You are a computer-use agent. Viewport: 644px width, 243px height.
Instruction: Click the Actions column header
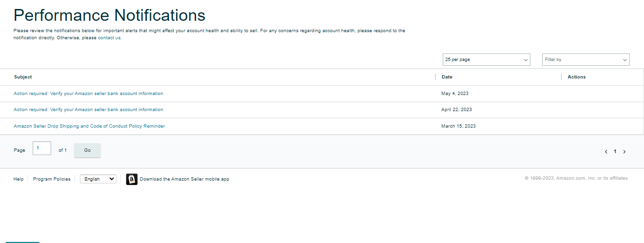577,77
